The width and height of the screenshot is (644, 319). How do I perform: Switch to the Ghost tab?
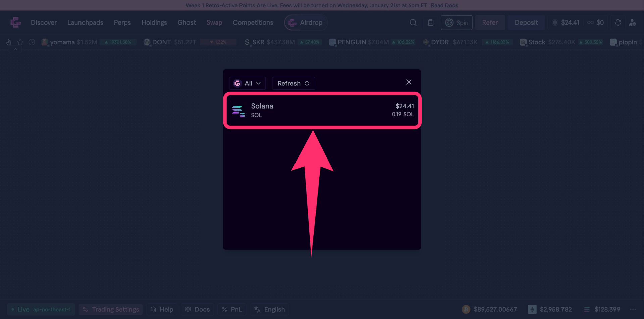tap(187, 22)
